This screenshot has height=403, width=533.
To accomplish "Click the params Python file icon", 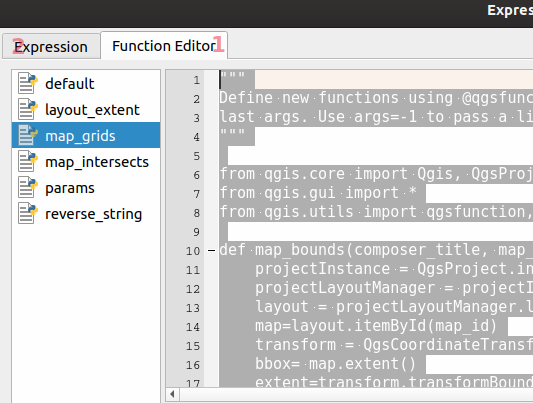I will click(x=28, y=188).
